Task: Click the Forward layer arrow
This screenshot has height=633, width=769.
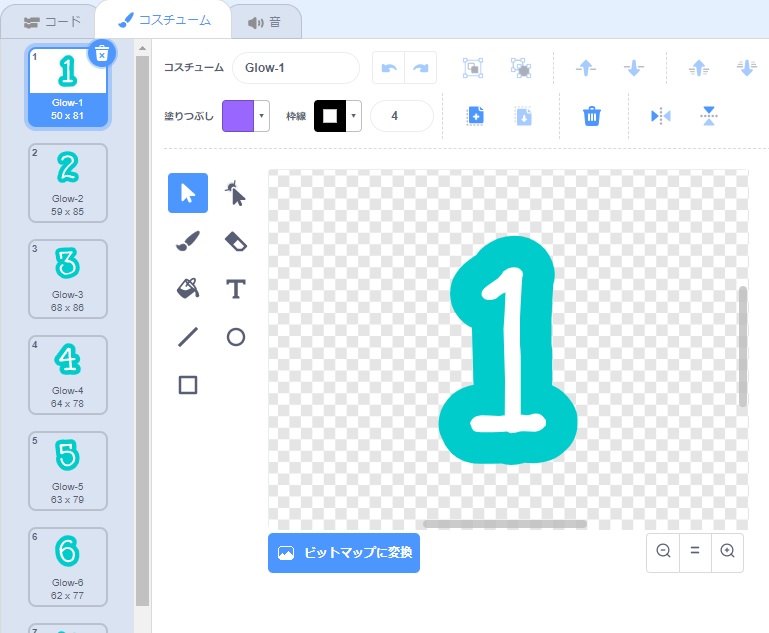Action: click(586, 68)
